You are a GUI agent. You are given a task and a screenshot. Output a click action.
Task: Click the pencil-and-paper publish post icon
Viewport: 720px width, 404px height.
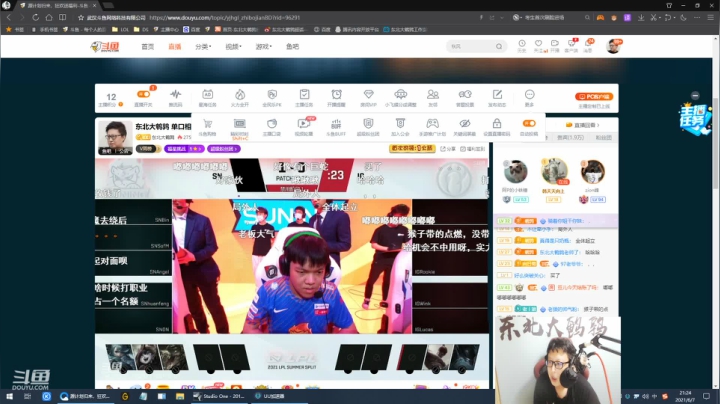497,94
